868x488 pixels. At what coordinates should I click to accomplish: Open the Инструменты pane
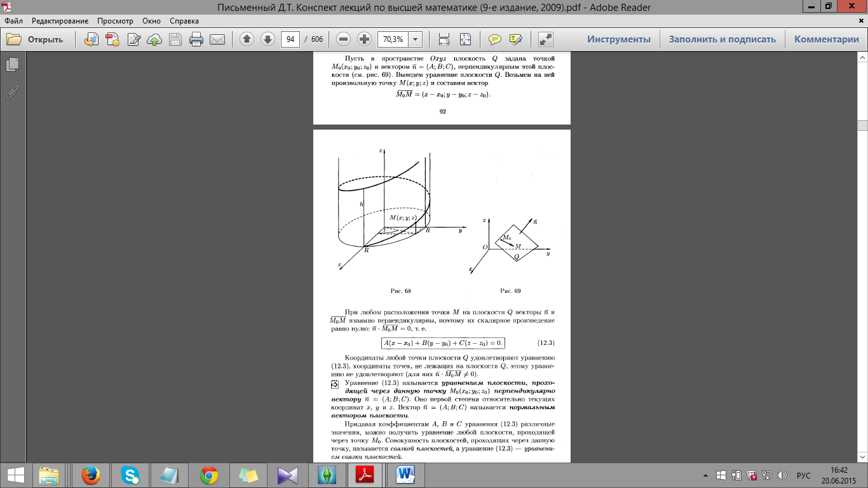tap(619, 39)
